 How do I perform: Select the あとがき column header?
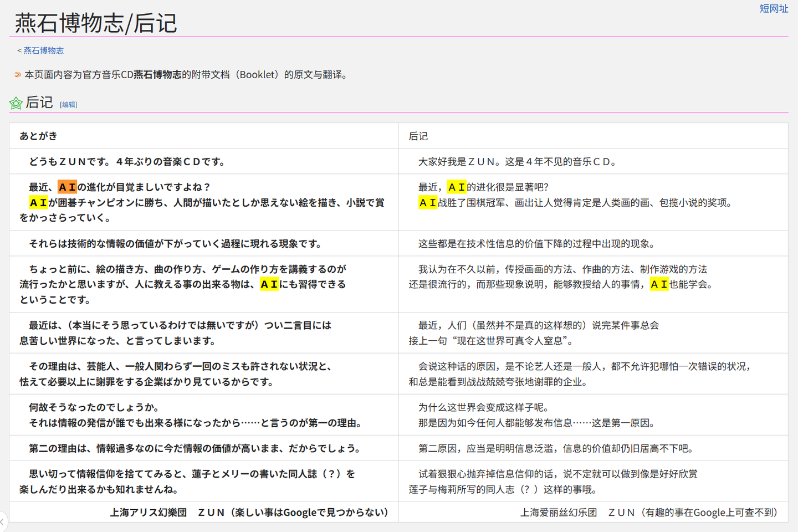(x=38, y=136)
